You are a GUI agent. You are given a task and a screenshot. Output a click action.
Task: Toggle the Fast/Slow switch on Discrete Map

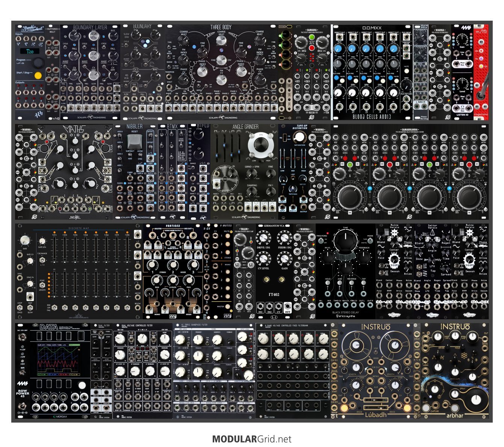tap(30, 308)
